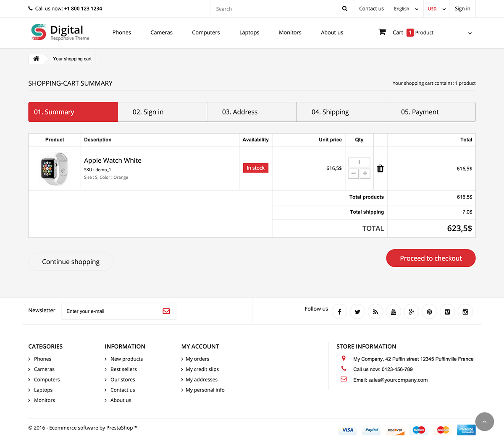
Task: Click the Maestro payment icon
Action: 419,430
